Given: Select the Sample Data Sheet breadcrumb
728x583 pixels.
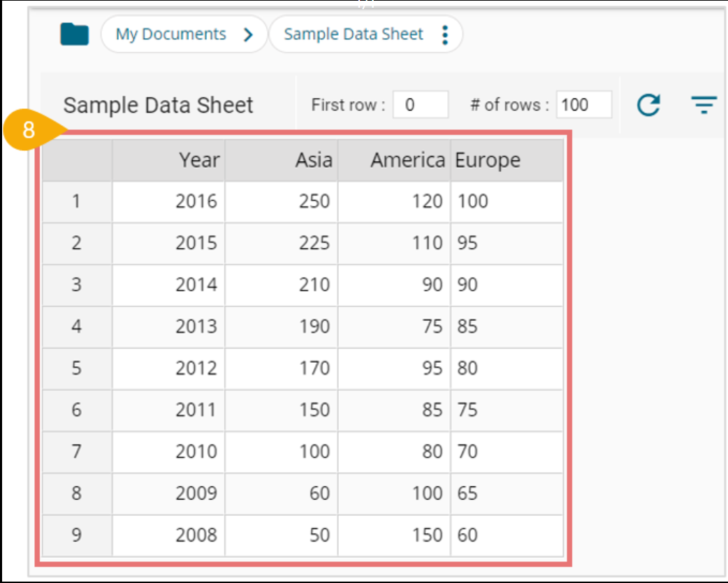Looking at the screenshot, I should pos(354,34).
